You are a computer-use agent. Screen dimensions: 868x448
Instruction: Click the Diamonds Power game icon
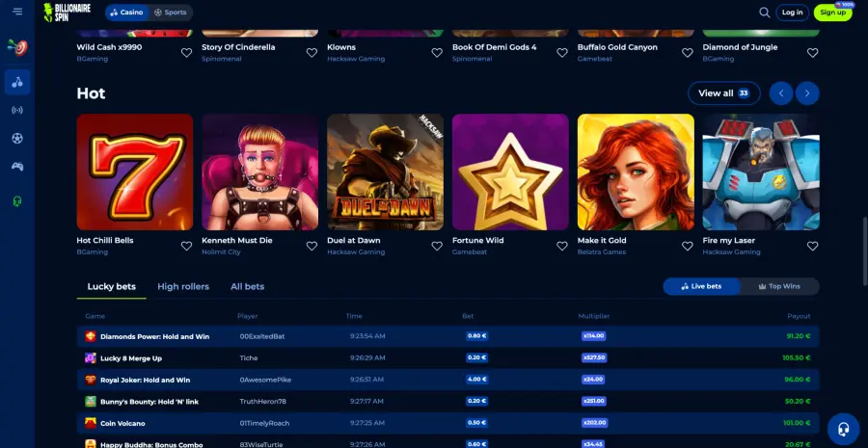[x=91, y=336]
